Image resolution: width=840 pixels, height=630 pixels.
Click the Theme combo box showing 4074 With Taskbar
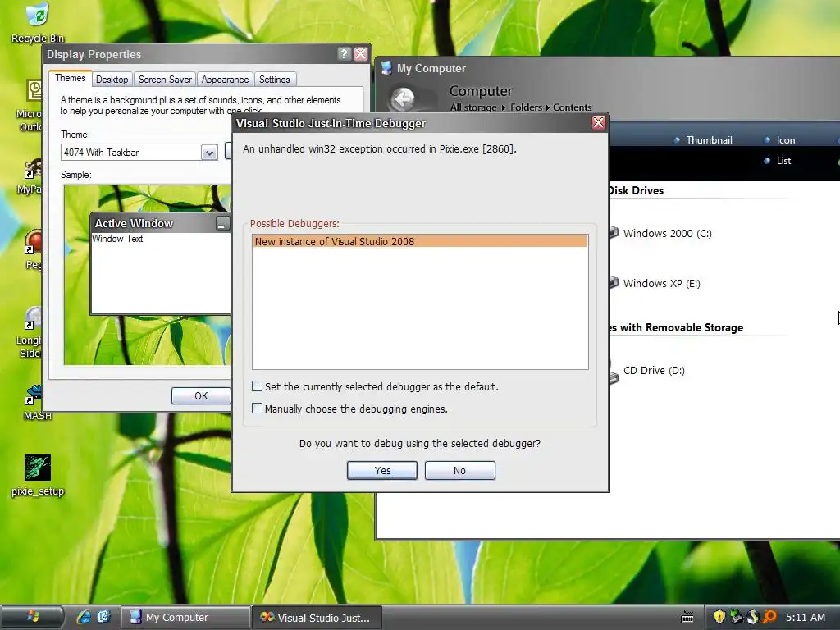(x=139, y=153)
